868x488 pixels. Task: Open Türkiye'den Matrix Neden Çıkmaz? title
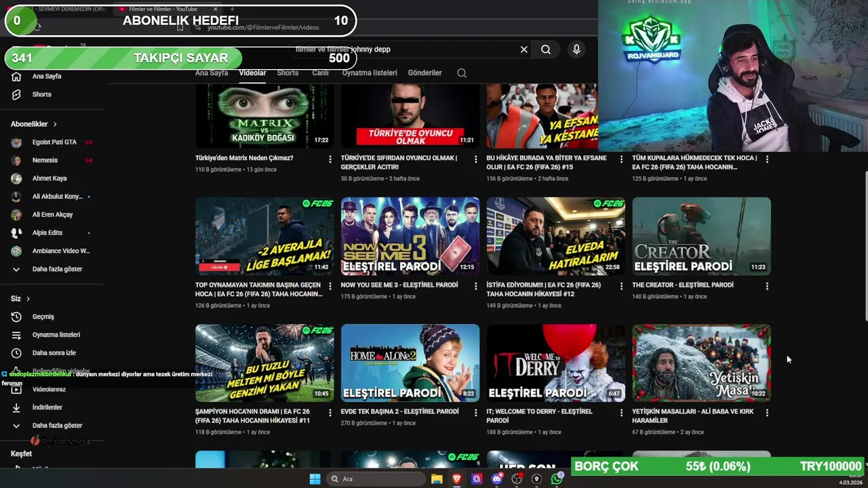pyautogui.click(x=244, y=159)
